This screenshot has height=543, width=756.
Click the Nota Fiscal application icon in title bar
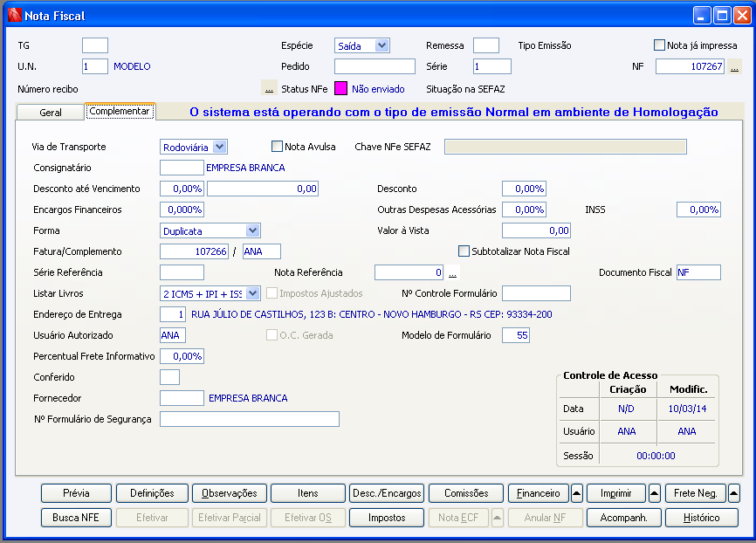[15, 16]
